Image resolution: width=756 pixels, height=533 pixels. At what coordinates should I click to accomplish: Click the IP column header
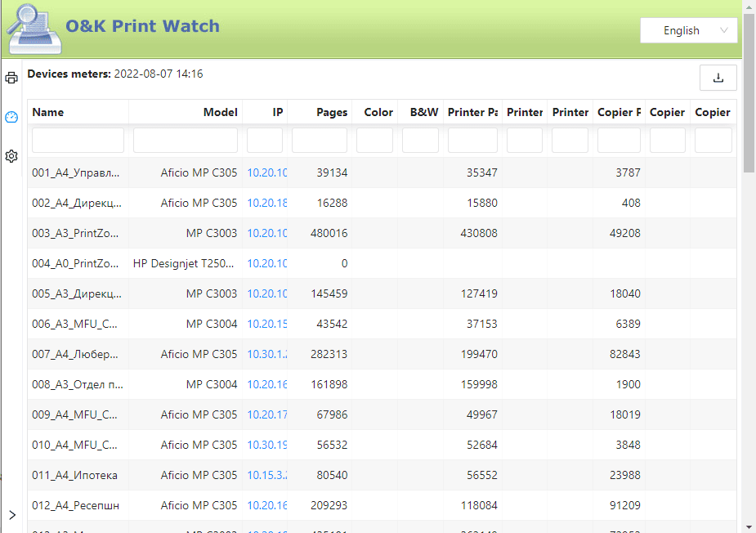(278, 112)
